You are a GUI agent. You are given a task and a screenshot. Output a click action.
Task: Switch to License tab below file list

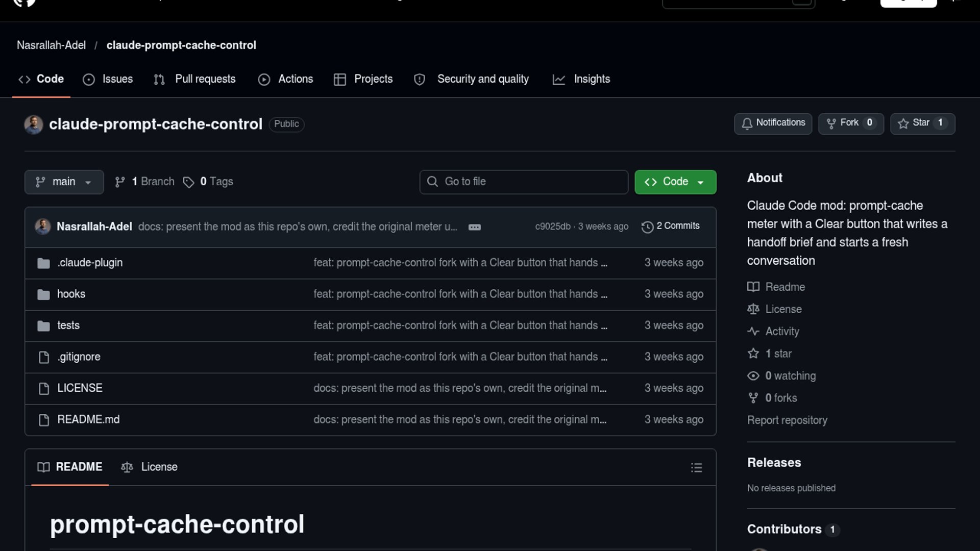pyautogui.click(x=149, y=467)
